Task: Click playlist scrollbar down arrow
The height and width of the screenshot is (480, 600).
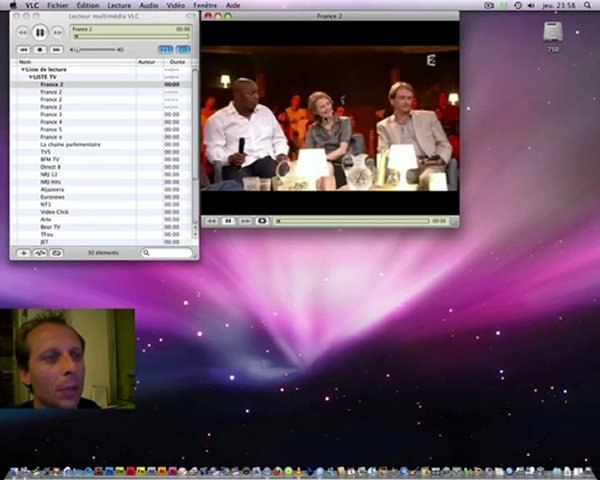Action: 195,234
